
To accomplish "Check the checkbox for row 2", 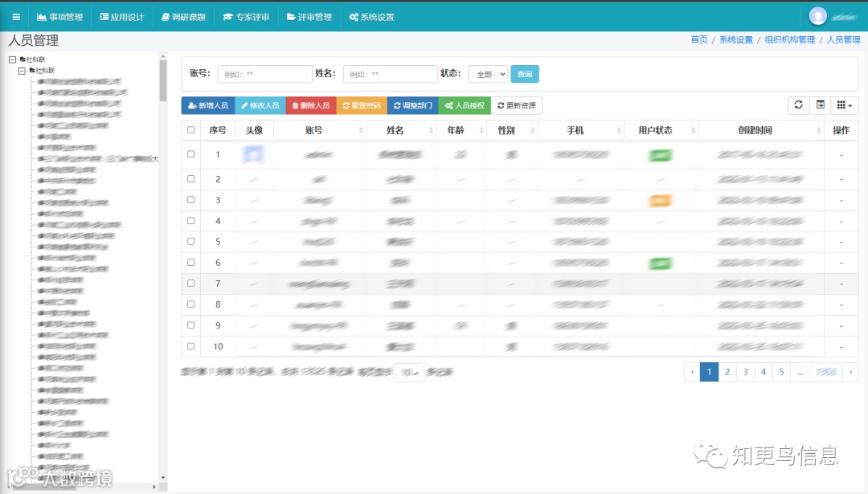I will pos(191,178).
